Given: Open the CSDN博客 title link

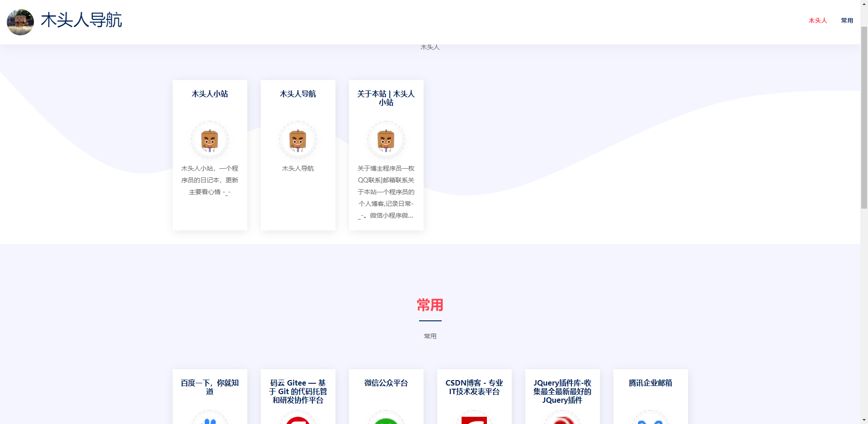Looking at the screenshot, I should click(474, 387).
